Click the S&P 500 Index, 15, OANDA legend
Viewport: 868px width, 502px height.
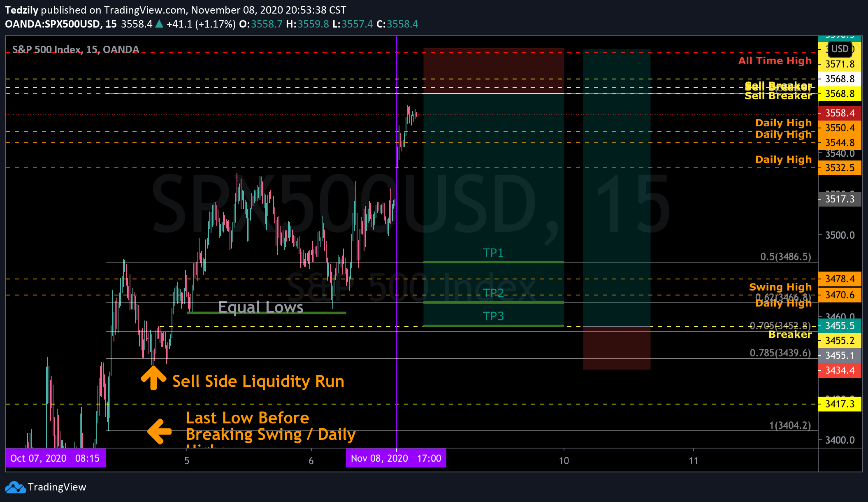(76, 49)
